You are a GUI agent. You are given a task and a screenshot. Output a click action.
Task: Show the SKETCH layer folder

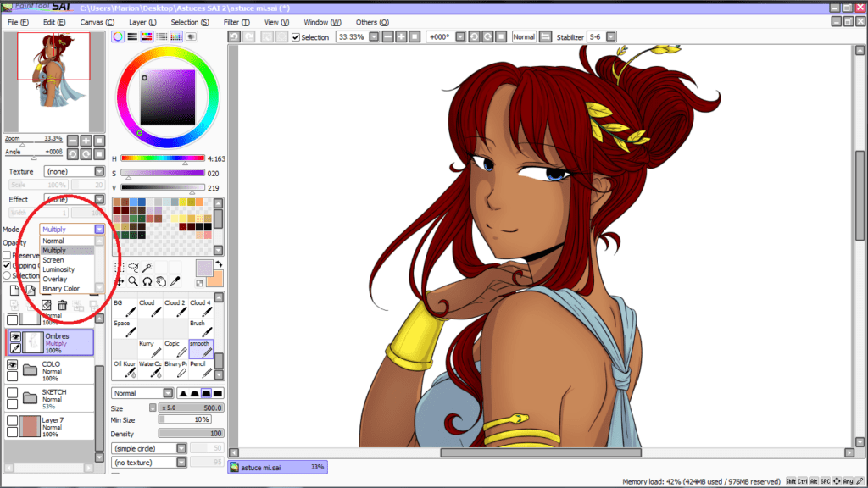click(12, 392)
